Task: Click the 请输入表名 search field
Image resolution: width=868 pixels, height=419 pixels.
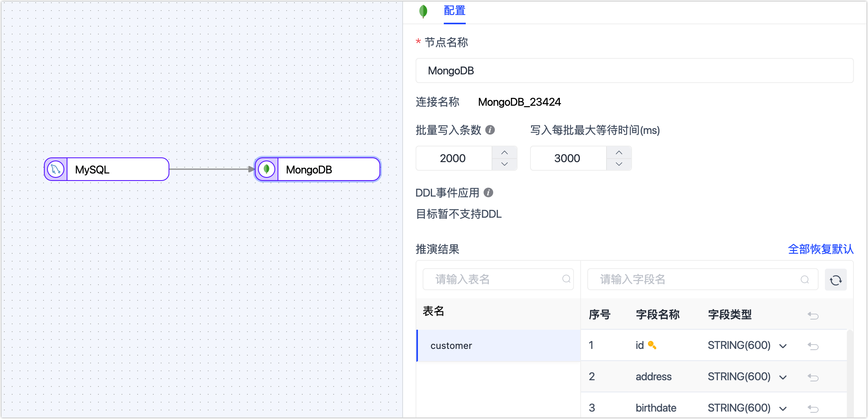Action: point(498,279)
